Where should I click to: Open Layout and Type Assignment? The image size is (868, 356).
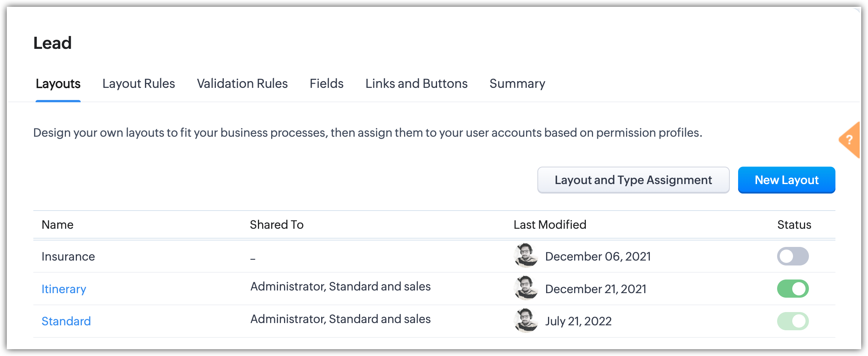(633, 180)
